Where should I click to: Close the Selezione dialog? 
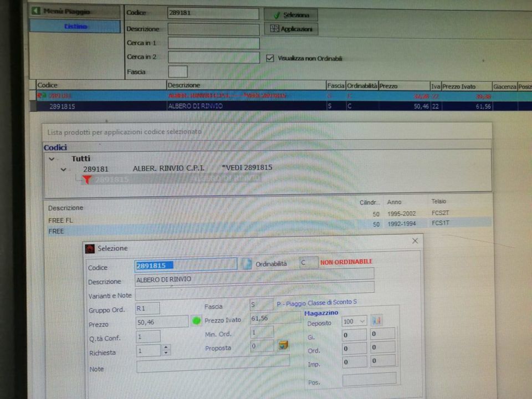415,241
